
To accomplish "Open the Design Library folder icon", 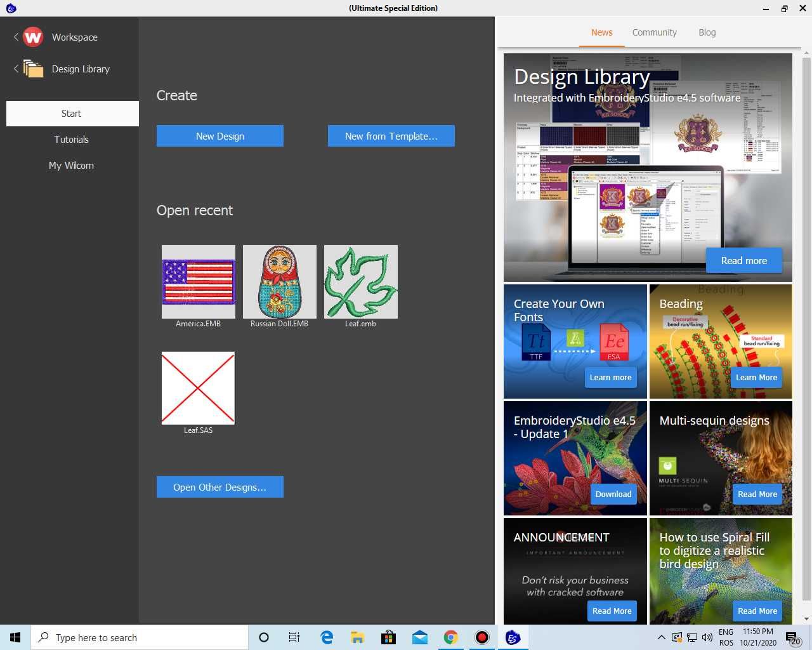I will click(x=33, y=69).
